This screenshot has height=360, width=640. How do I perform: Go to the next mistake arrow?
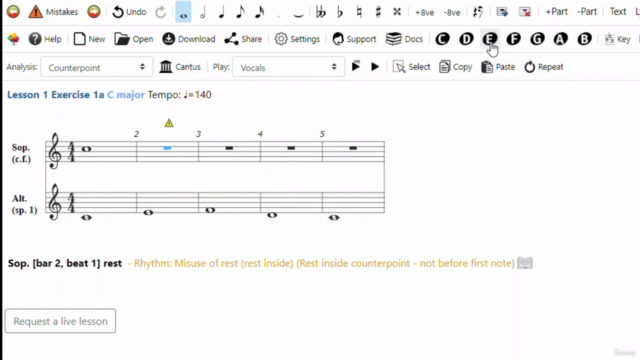coord(94,12)
